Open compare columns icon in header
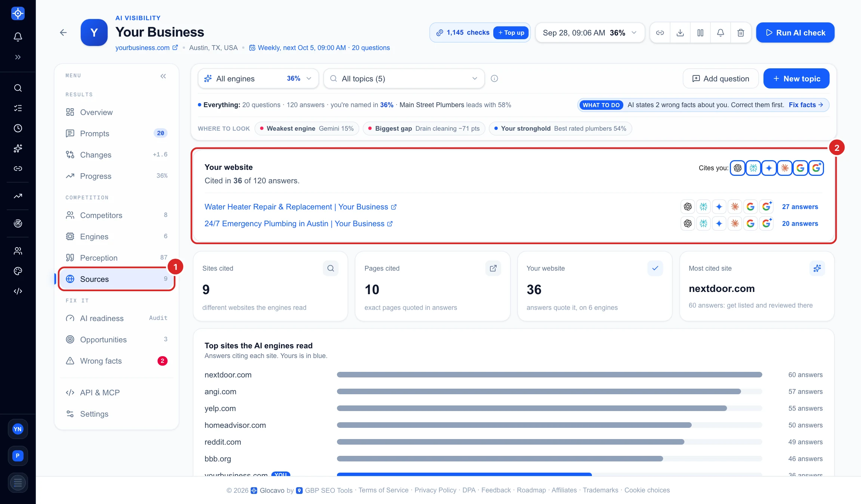Screen dimensions: 861x504 (x=700, y=33)
